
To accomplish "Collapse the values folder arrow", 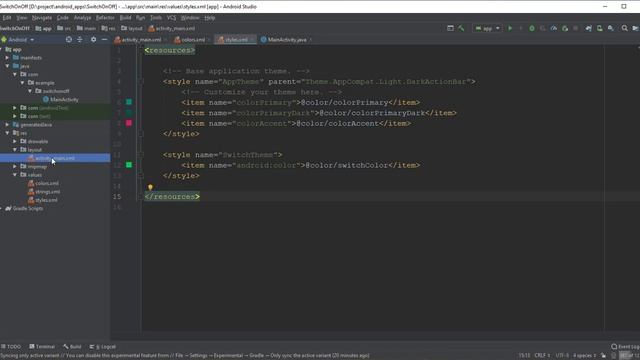I will pyautogui.click(x=15, y=175).
